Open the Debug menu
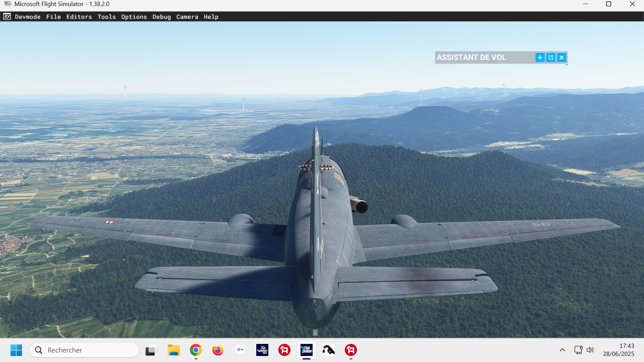 pyautogui.click(x=161, y=17)
